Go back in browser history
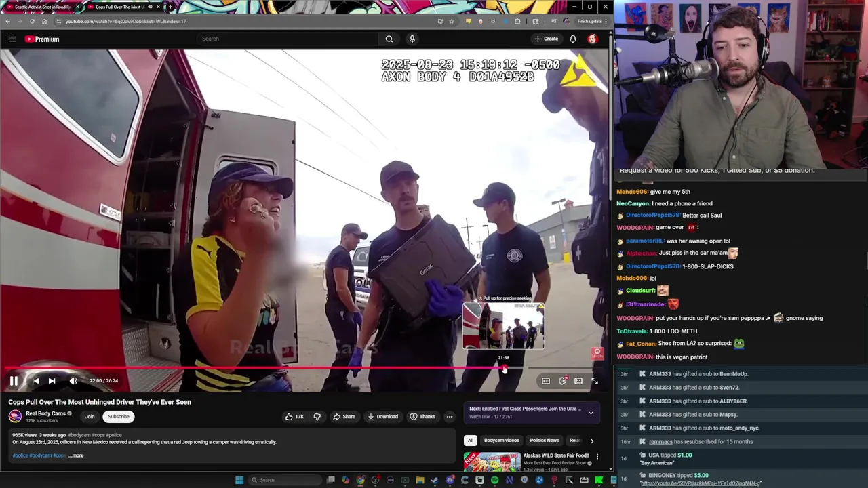 [x=7, y=21]
